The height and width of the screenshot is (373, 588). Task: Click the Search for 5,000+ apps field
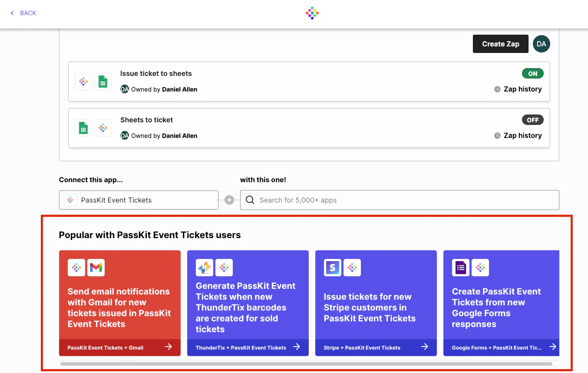(x=400, y=200)
